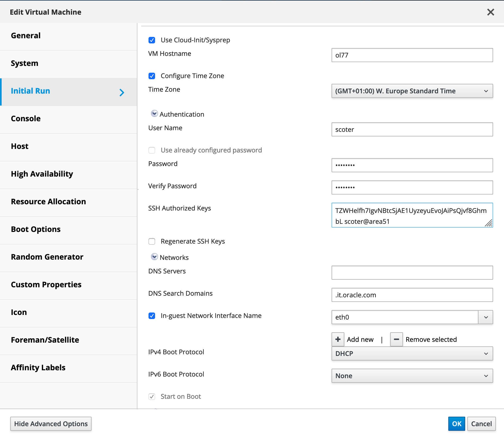
Task: Open the High Availability tab
Action: coord(42,174)
